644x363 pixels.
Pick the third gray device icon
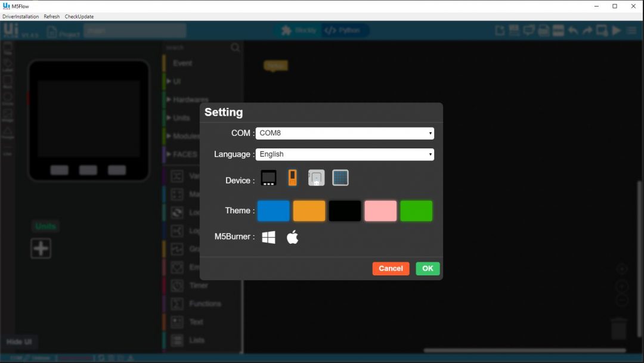(316, 178)
